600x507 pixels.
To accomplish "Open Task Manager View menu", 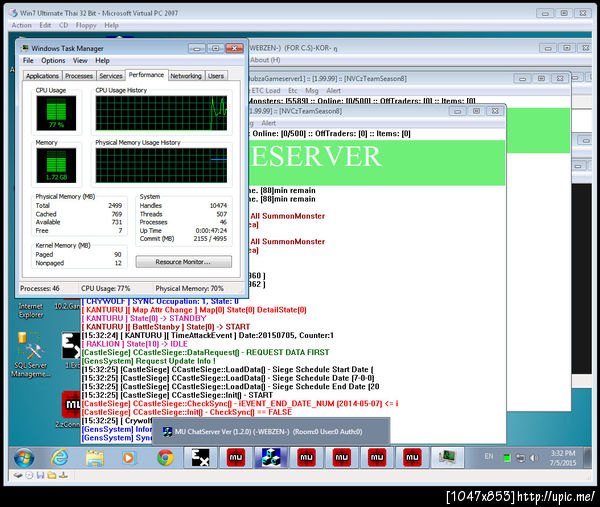I will (80, 60).
